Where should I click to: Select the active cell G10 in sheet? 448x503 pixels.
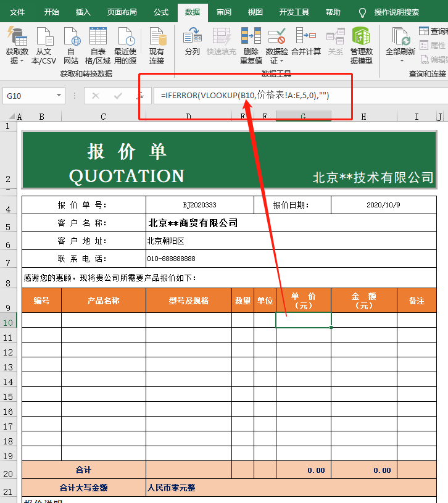(x=304, y=320)
